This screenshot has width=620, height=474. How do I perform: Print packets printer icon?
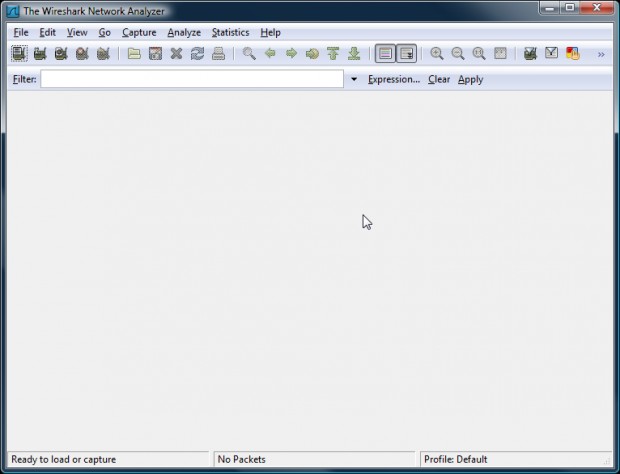click(x=218, y=53)
